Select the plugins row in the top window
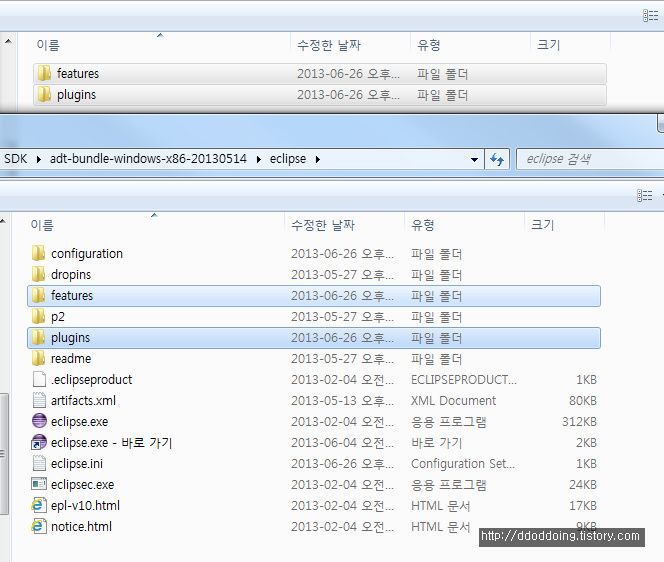 coord(320,95)
